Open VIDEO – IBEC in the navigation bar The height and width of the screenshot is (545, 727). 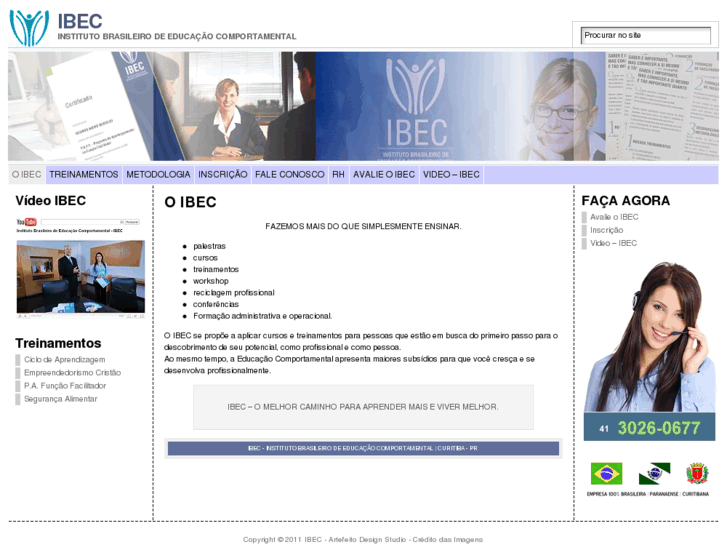451,174
